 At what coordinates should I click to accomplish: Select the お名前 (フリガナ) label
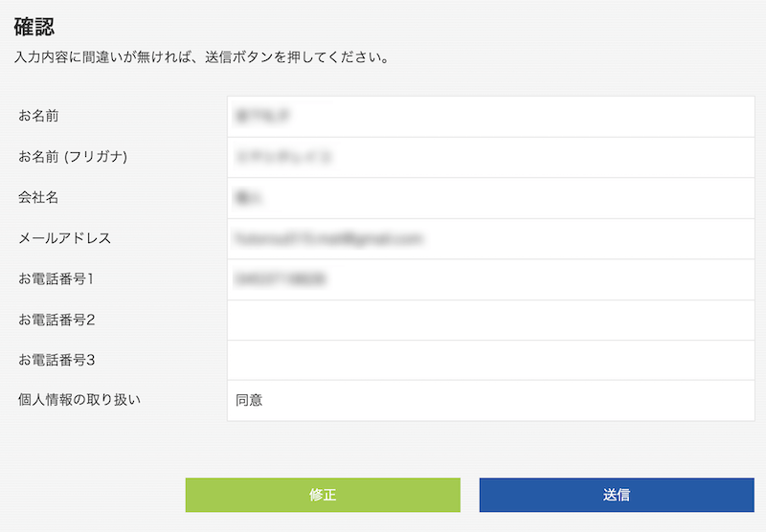[x=73, y=157]
